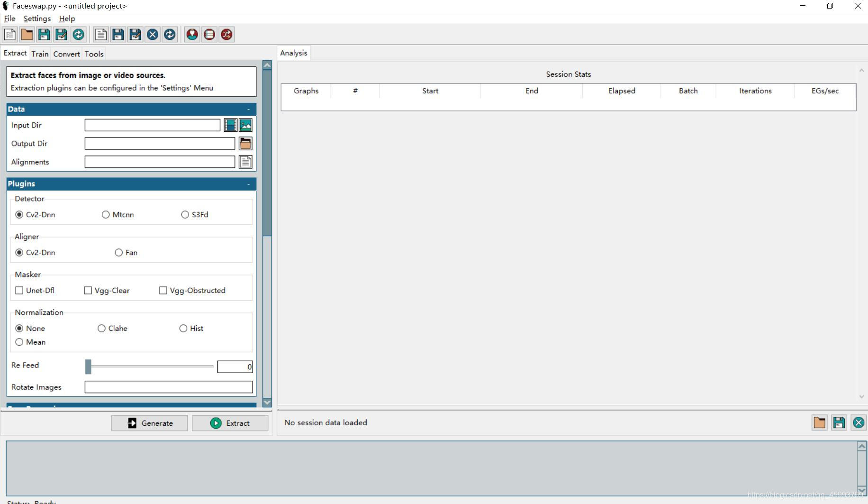Switch to the Train tab
868x504 pixels.
(x=40, y=54)
